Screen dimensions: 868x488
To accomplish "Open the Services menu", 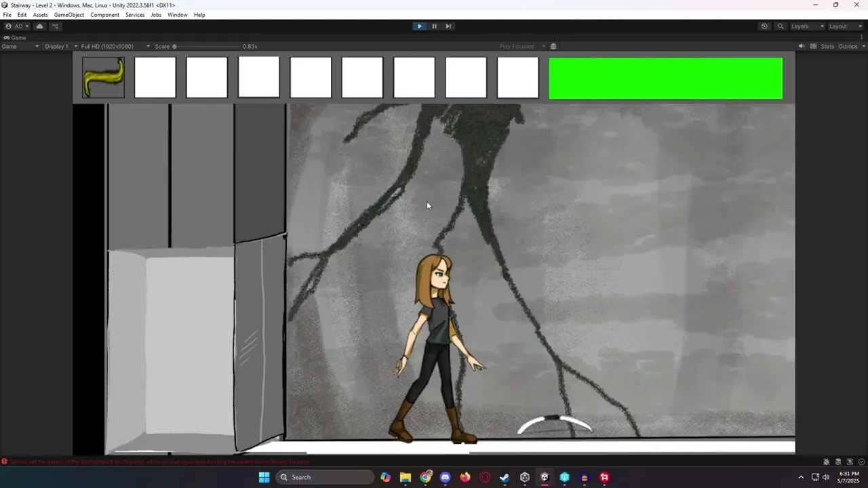I will 135,15.
